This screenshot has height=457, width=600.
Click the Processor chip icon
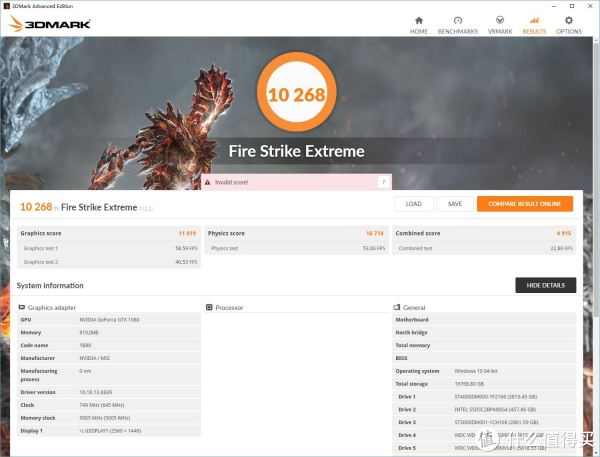tap(209, 307)
